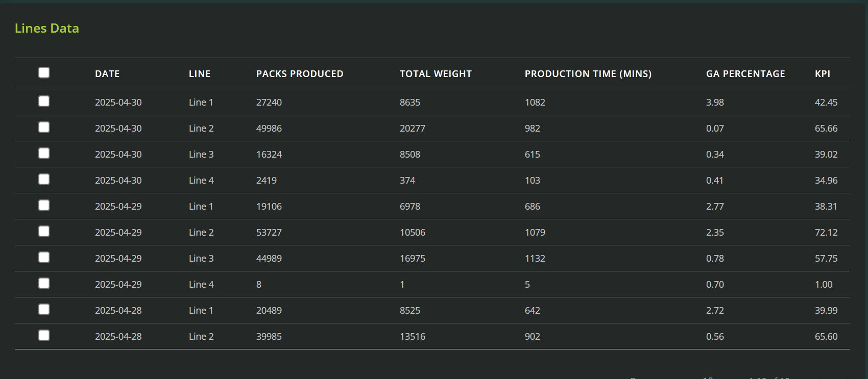The height and width of the screenshot is (379, 868).
Task: Click the GA Percentage column header
Action: pos(745,74)
